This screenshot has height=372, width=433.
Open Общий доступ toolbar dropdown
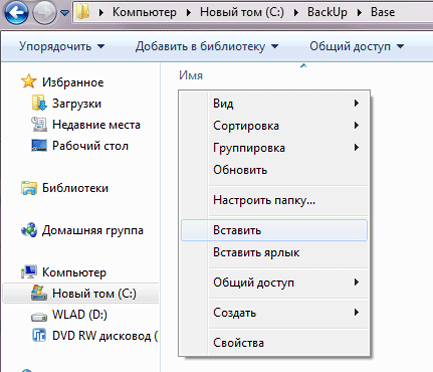357,46
